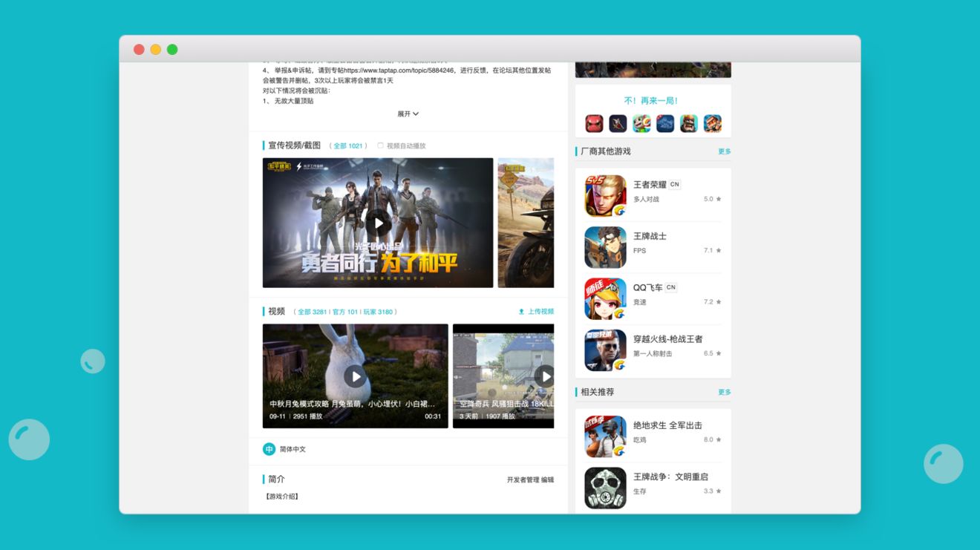Open the orange gunner game icon

[713, 123]
